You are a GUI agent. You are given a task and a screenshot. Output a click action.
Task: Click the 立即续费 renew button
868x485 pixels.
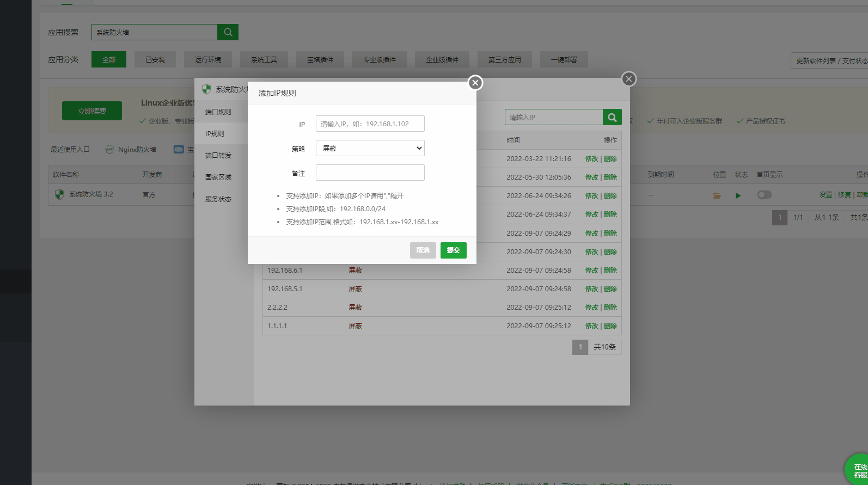click(92, 111)
